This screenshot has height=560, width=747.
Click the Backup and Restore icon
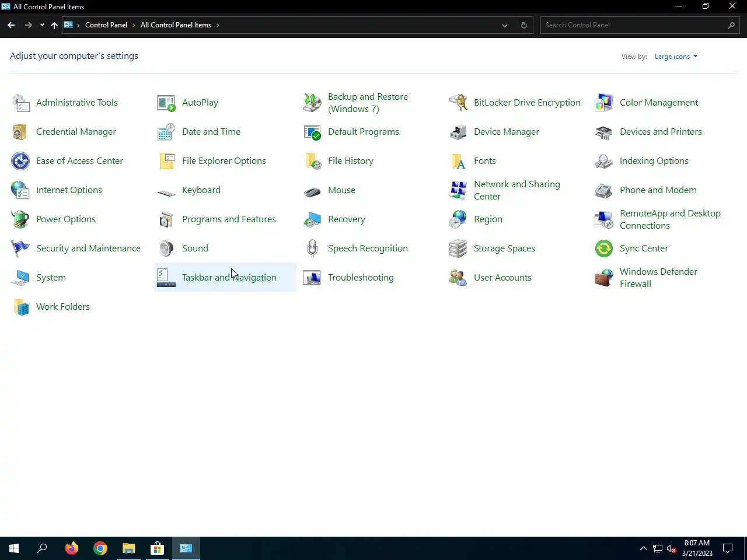[312, 103]
